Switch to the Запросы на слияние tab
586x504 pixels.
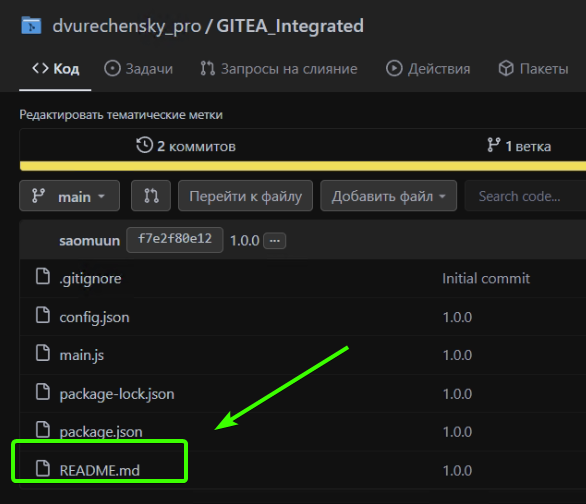tap(279, 69)
